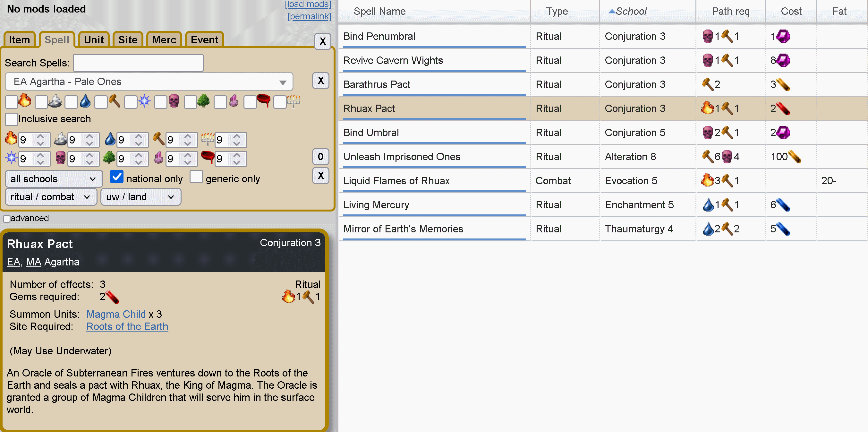Click air icon next to the level 9 spinner
Screen dimensions: 868x432
(x=60, y=139)
